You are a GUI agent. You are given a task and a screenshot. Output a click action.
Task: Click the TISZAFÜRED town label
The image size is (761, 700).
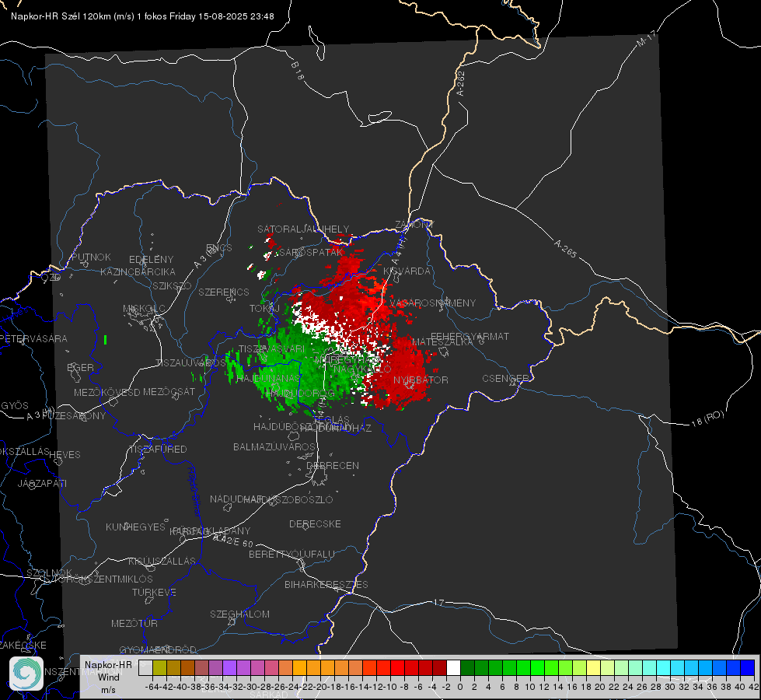pyautogui.click(x=158, y=450)
